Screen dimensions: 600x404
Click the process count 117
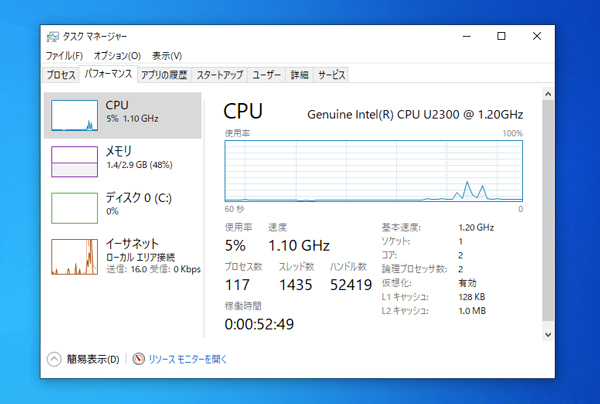coord(237,285)
